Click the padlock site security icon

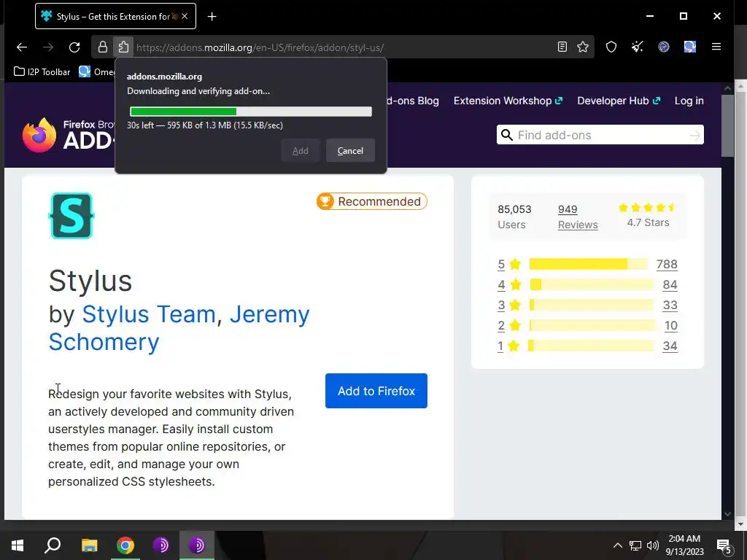coord(102,47)
